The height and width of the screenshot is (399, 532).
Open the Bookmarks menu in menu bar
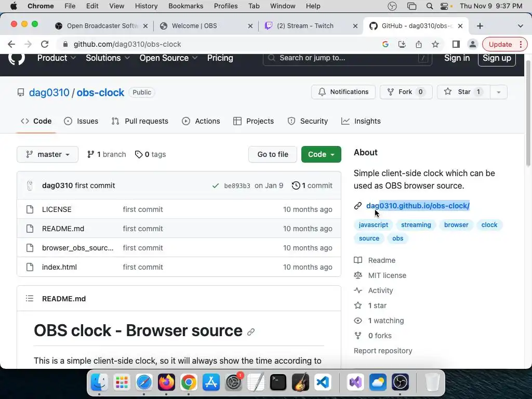pos(185,6)
